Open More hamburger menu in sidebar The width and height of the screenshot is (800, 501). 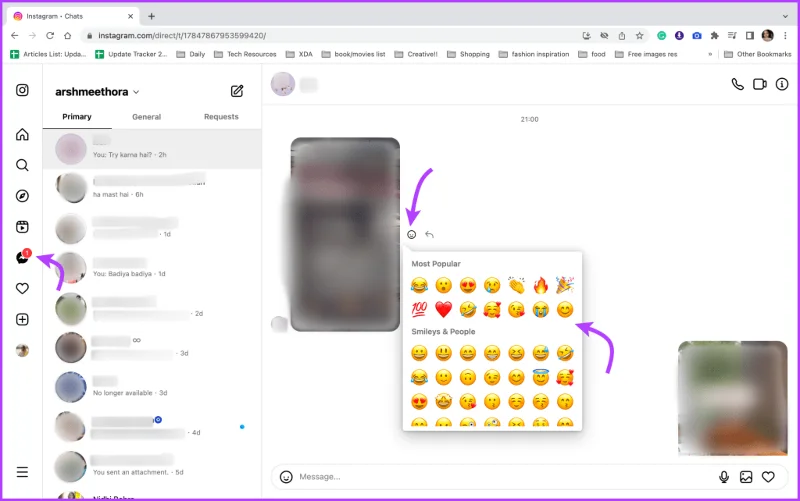coord(22,472)
